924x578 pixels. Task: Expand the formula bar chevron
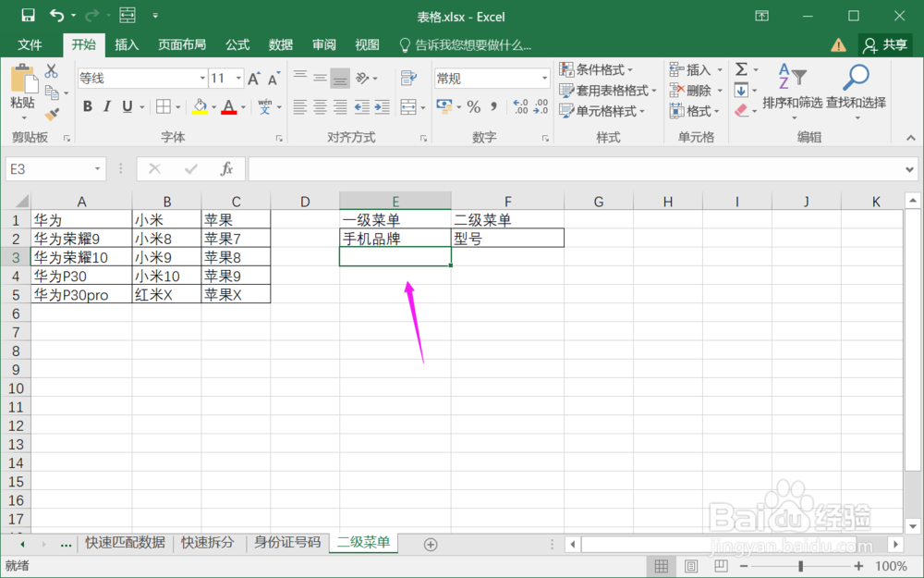pyautogui.click(x=910, y=169)
